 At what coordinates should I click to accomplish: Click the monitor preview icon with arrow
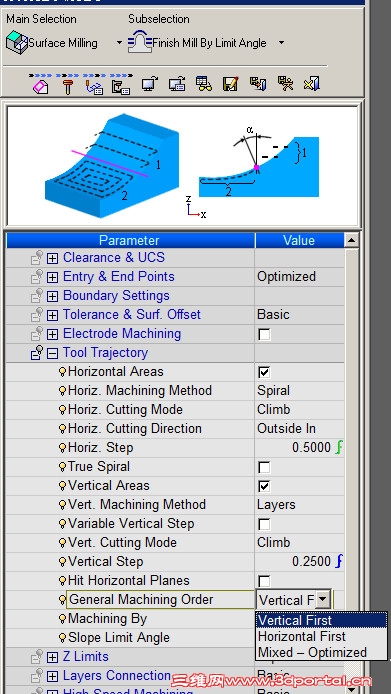tap(150, 84)
